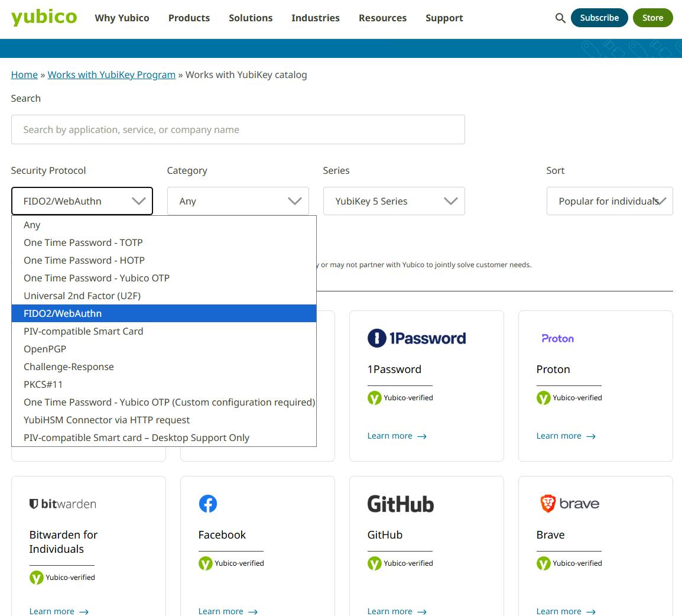The image size is (682, 616).
Task: Focus the application search field
Action: pos(238,129)
